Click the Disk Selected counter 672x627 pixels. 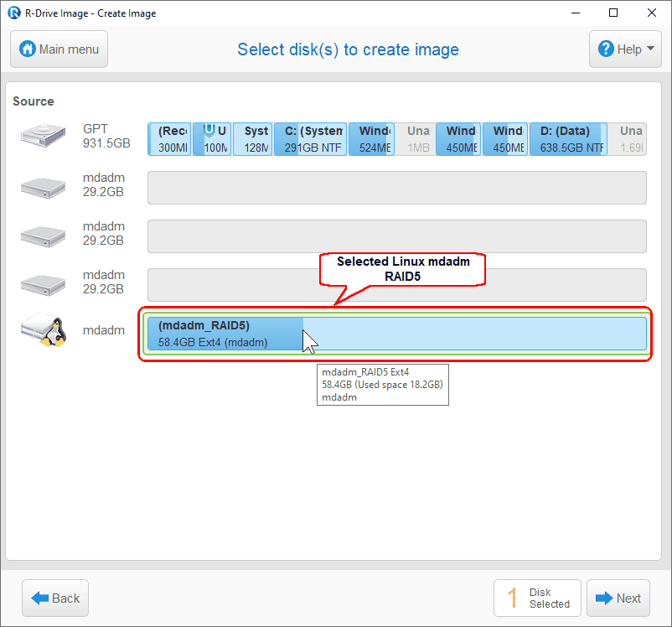(537, 598)
